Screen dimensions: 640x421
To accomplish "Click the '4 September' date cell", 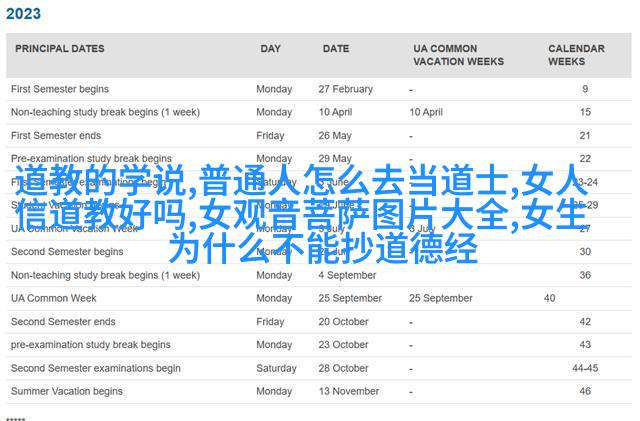I will click(347, 275).
